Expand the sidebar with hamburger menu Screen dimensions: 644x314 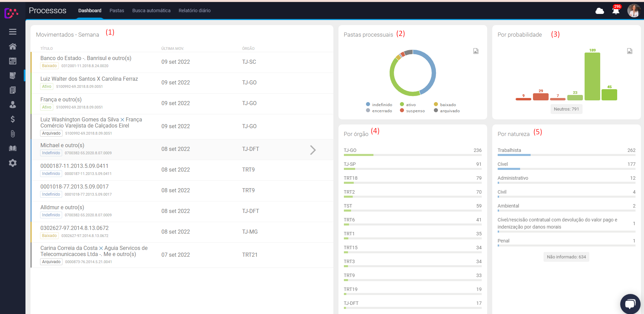[13, 32]
